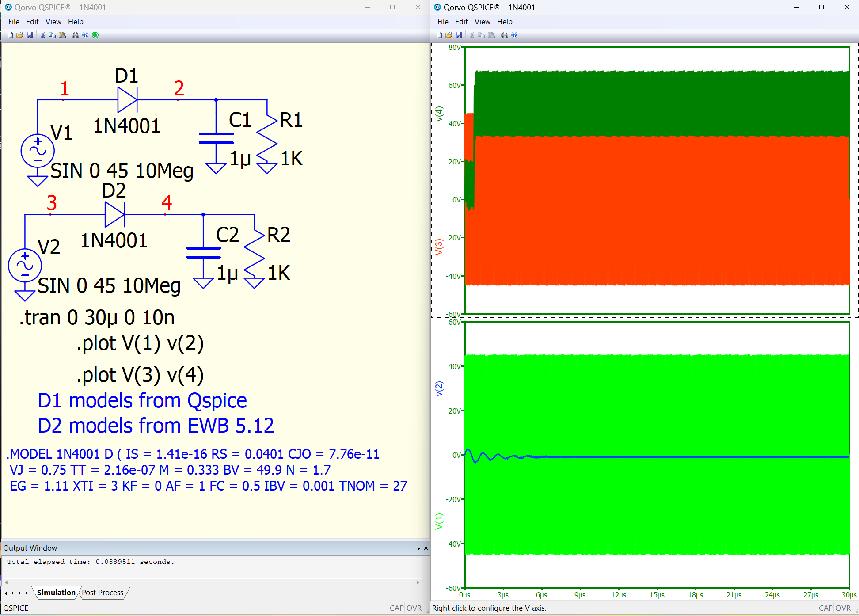Print the schematic using the printer icon
859x616 pixels.
click(x=76, y=35)
